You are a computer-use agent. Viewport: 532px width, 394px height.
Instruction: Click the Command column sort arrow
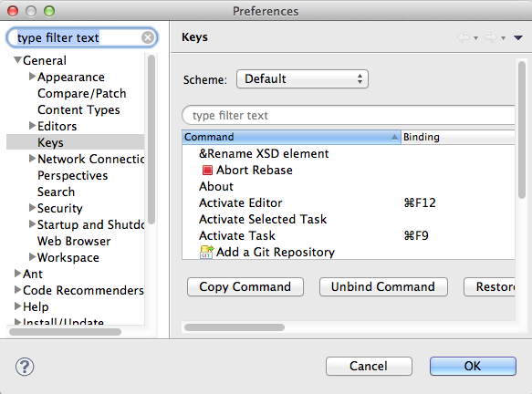click(394, 137)
